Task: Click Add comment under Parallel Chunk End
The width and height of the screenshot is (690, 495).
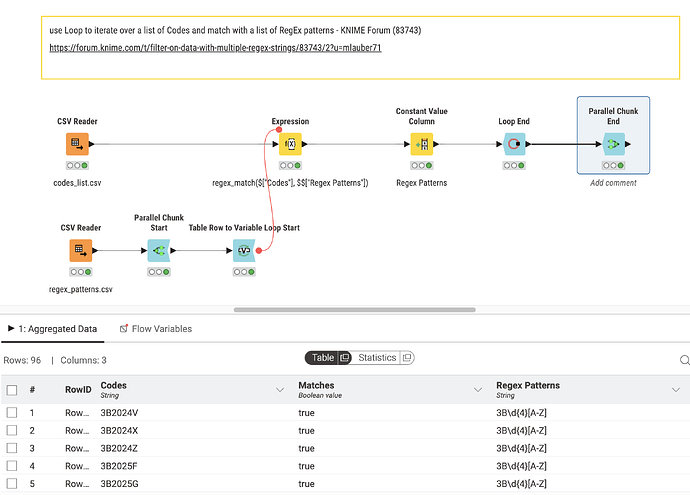Action: coord(613,183)
